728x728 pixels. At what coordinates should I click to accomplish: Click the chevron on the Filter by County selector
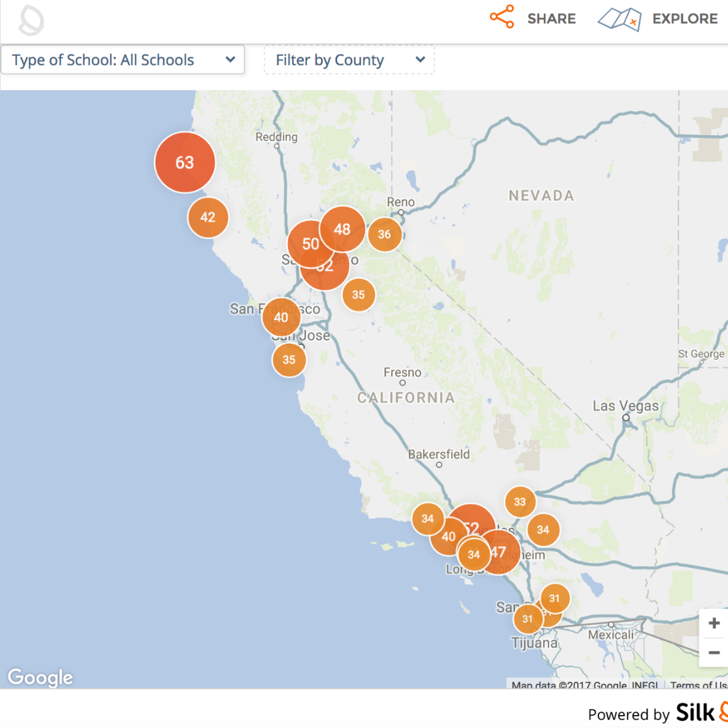pyautogui.click(x=420, y=60)
